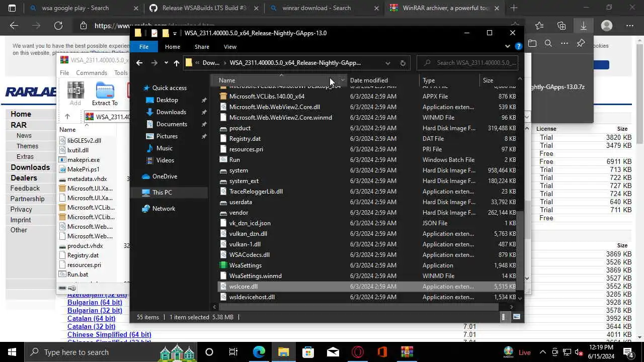644x362 pixels.
Task: Click the Edge Downloads toolbar button
Action: tap(584, 26)
